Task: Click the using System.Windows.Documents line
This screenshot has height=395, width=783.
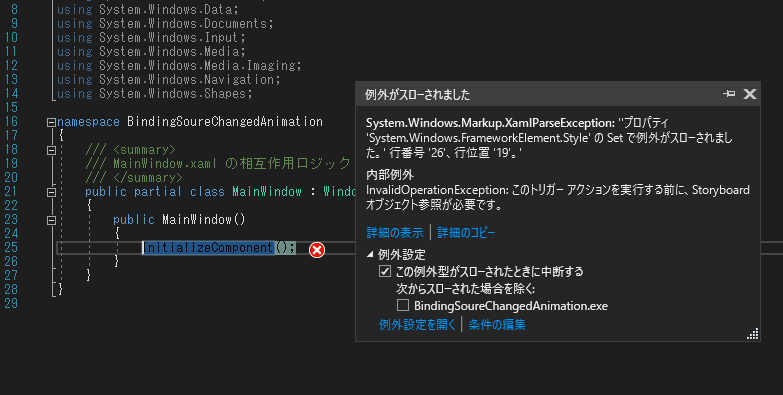Action: pos(165,23)
